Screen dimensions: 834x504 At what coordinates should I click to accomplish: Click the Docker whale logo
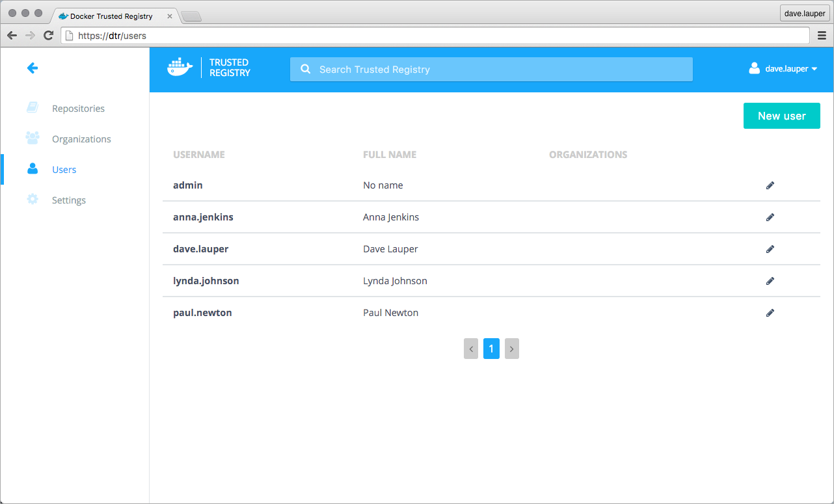[180, 68]
